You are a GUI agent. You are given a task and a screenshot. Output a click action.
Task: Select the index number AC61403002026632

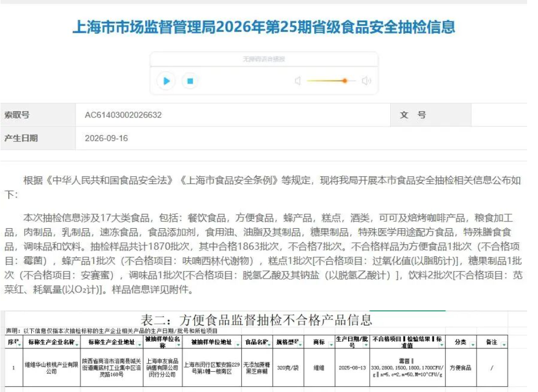click(x=123, y=115)
